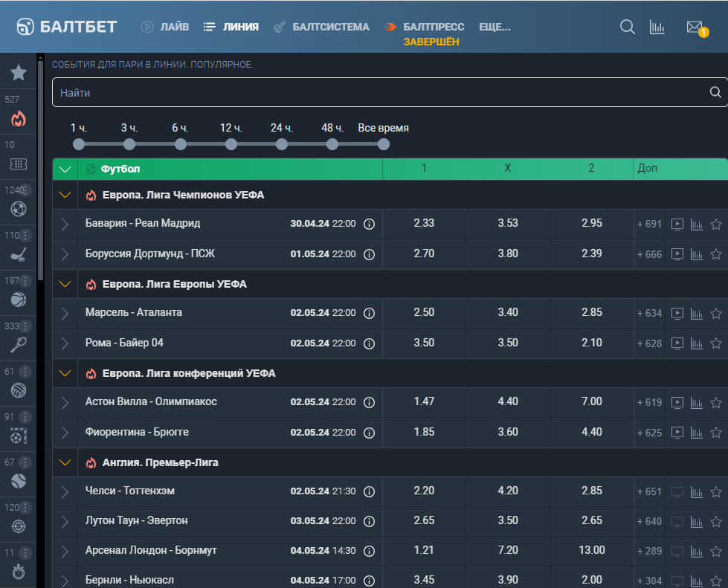Image resolution: width=728 pixels, height=588 pixels.
Task: Set the time filter slider to 12 ч.
Action: [231, 144]
